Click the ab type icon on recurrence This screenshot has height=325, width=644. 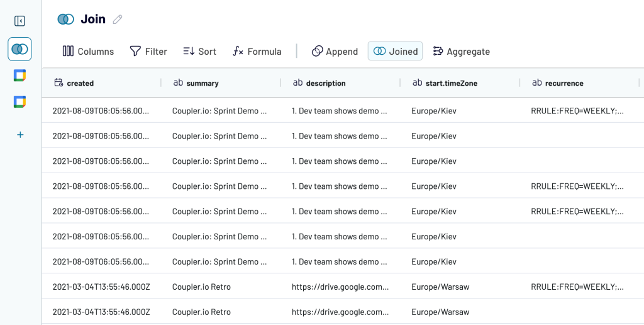click(537, 83)
